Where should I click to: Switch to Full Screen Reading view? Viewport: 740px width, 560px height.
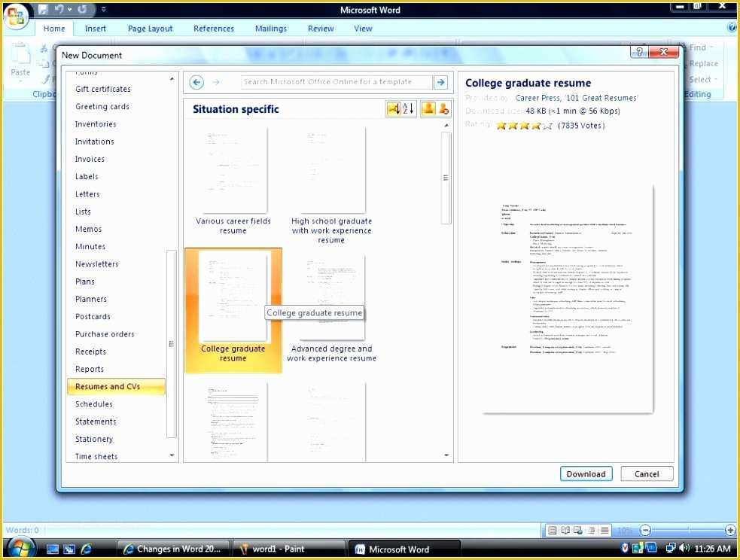pos(565,530)
